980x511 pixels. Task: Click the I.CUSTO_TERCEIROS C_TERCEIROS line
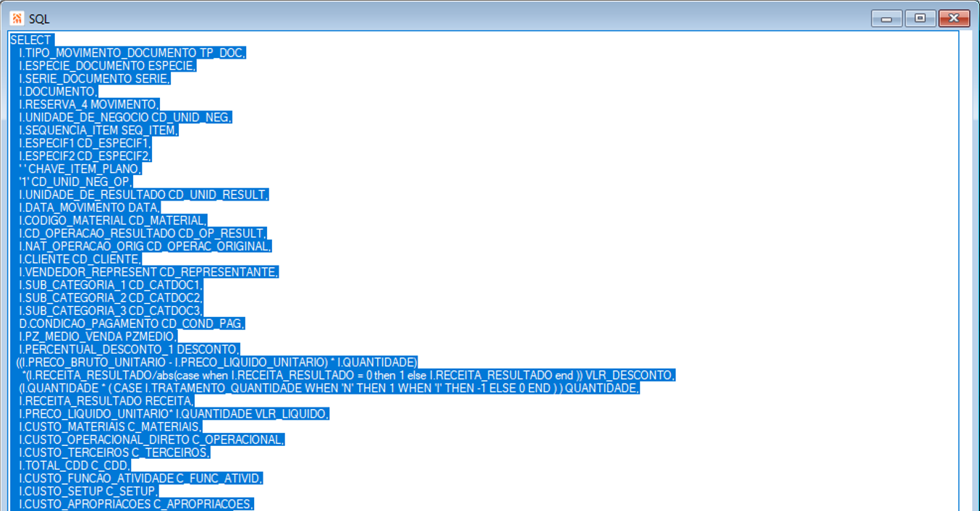coord(114,452)
